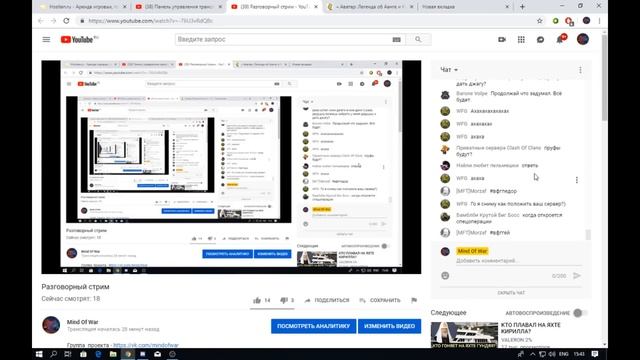Open Chrome three-dot menu
The width and height of the screenshot is (640, 360).
[599, 21]
